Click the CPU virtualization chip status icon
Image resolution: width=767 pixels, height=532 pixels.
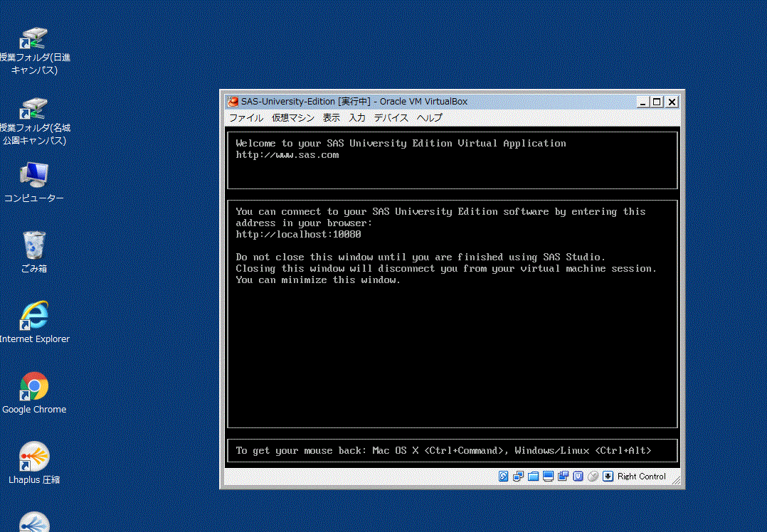tap(578, 477)
